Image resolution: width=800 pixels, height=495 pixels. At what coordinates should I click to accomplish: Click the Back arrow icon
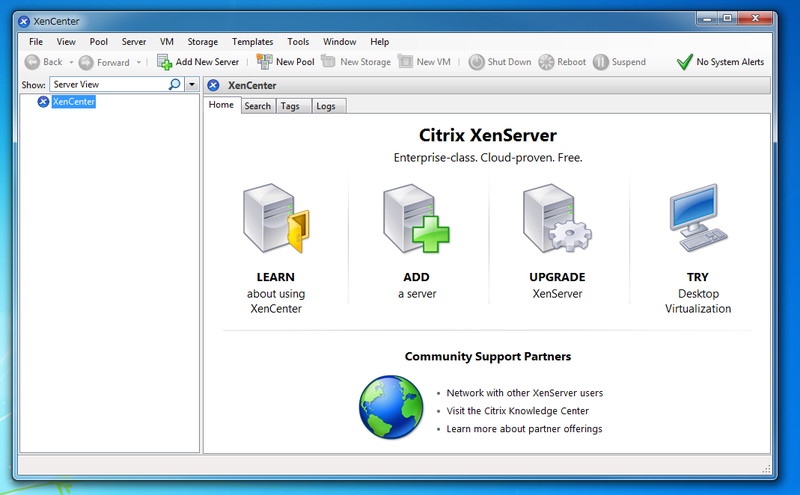[32, 62]
